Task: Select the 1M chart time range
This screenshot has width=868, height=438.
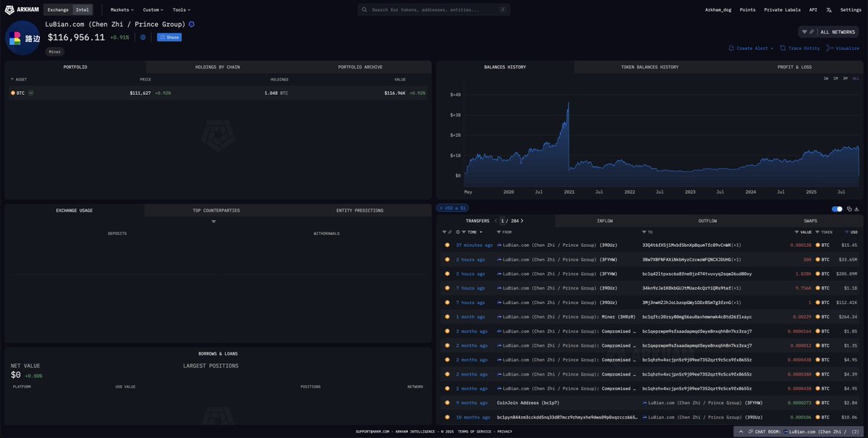Action: click(x=835, y=78)
